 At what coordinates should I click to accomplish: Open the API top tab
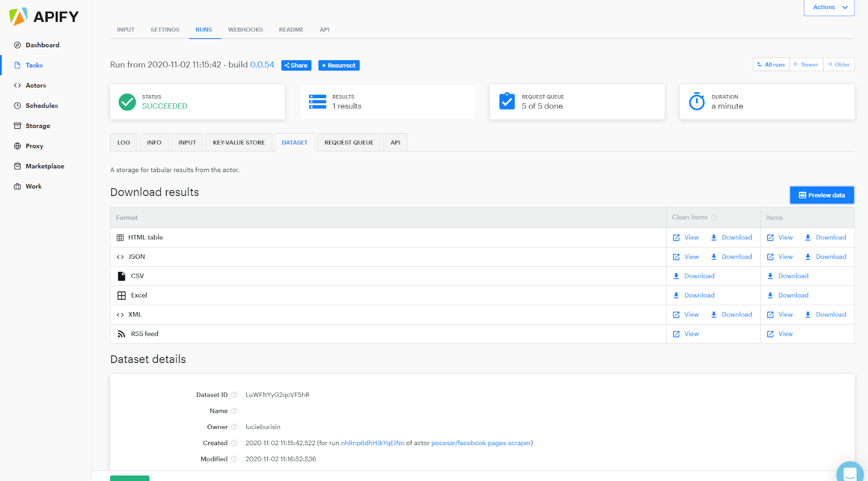[324, 30]
